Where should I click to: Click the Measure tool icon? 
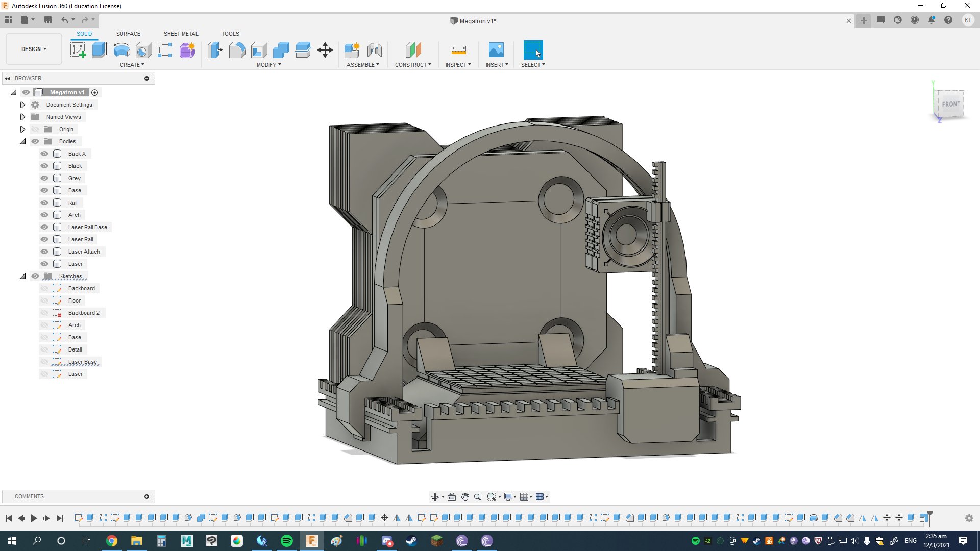click(x=458, y=50)
